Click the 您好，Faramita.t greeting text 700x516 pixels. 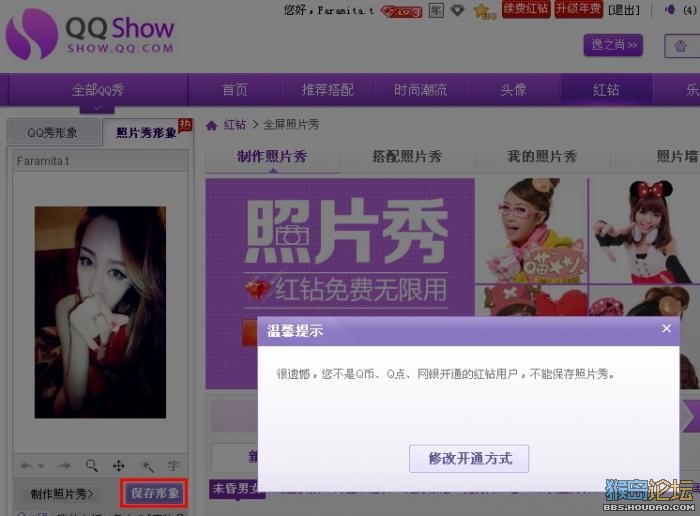(x=329, y=10)
